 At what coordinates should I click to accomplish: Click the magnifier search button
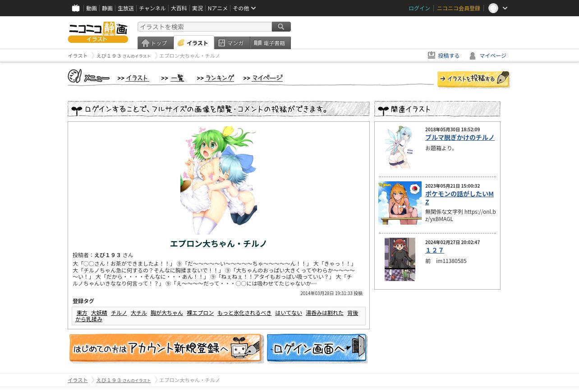coord(281,27)
